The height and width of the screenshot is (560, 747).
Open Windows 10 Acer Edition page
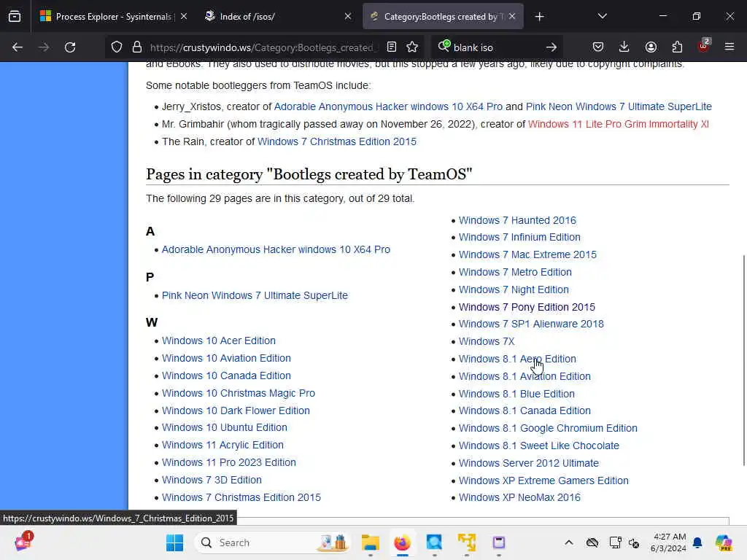219,341
